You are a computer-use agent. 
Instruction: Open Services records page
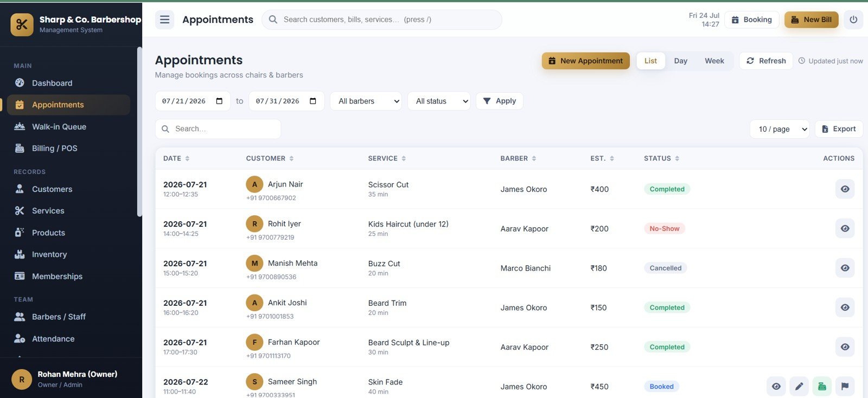click(68, 211)
